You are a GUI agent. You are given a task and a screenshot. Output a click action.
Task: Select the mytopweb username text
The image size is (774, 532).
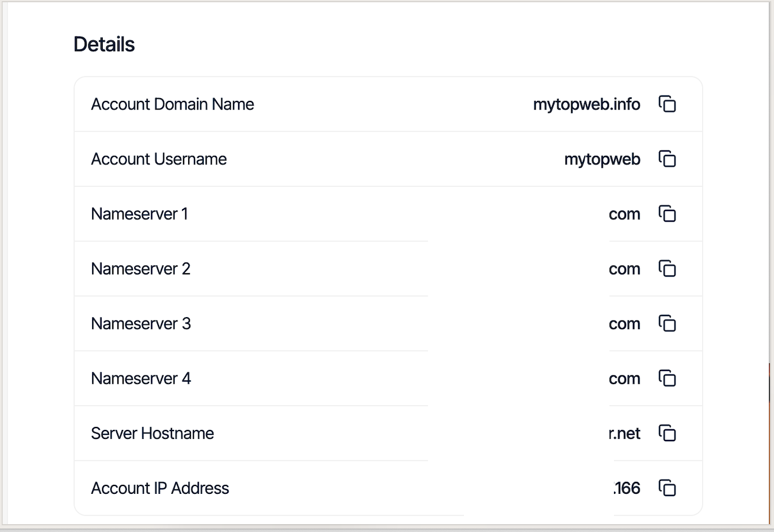602,159
